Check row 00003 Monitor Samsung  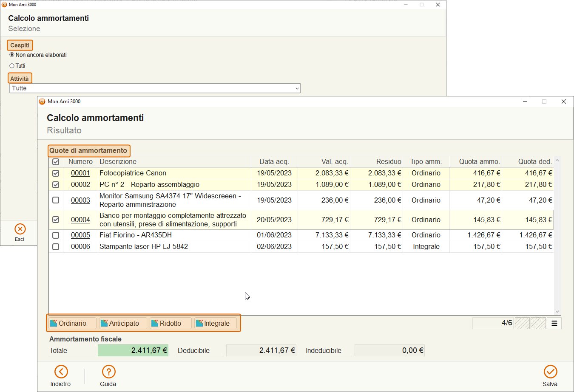click(56, 200)
